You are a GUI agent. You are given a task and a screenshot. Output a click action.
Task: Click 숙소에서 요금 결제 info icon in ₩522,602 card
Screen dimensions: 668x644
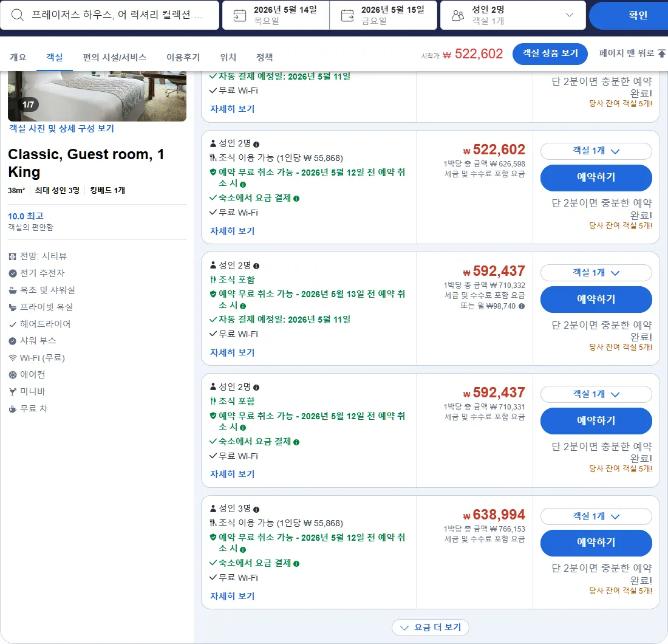(296, 199)
